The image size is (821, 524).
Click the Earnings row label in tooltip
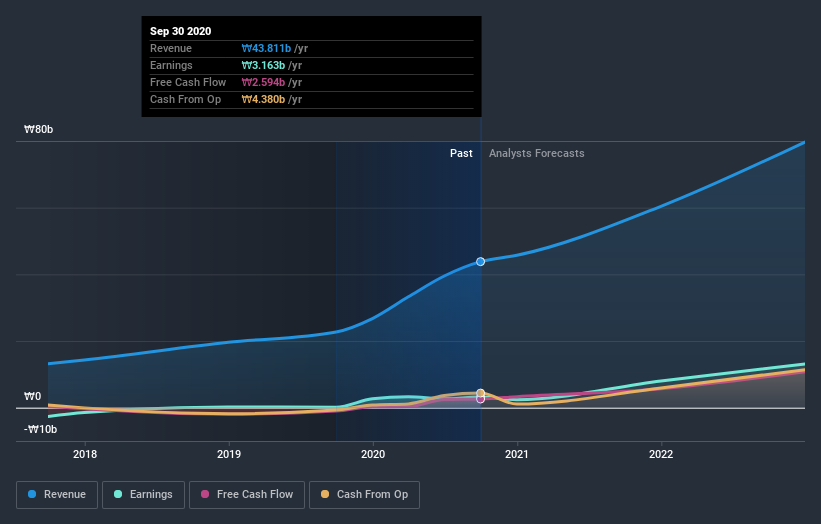pyautogui.click(x=171, y=65)
